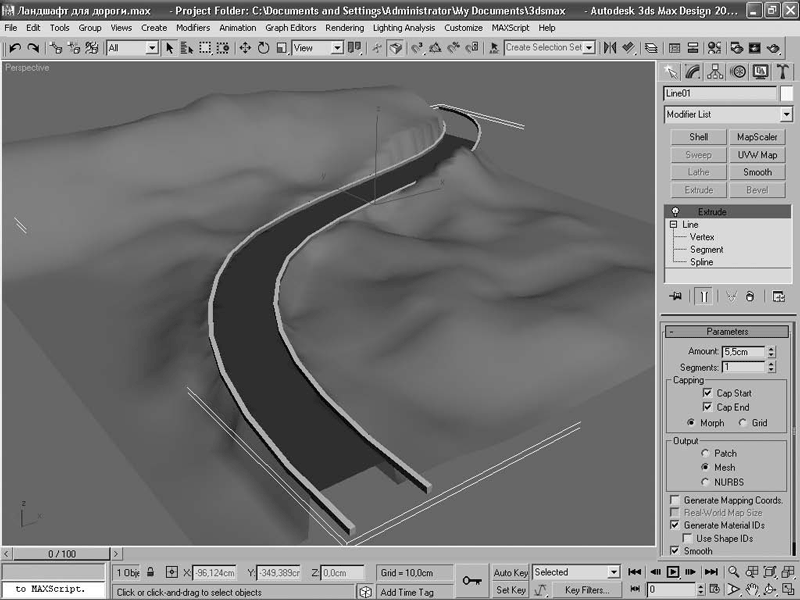This screenshot has height=600, width=800.
Task: Open the Rendering menu
Action: 345,28
